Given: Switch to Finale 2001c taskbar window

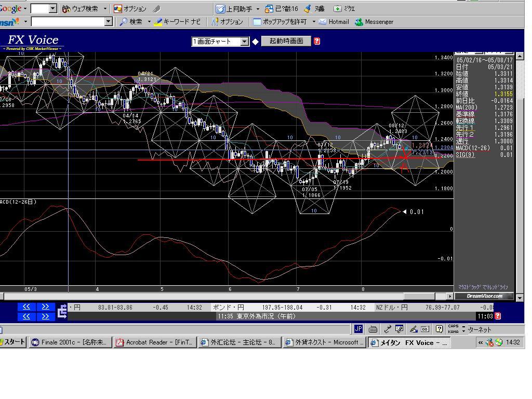Looking at the screenshot, I should point(70,342).
